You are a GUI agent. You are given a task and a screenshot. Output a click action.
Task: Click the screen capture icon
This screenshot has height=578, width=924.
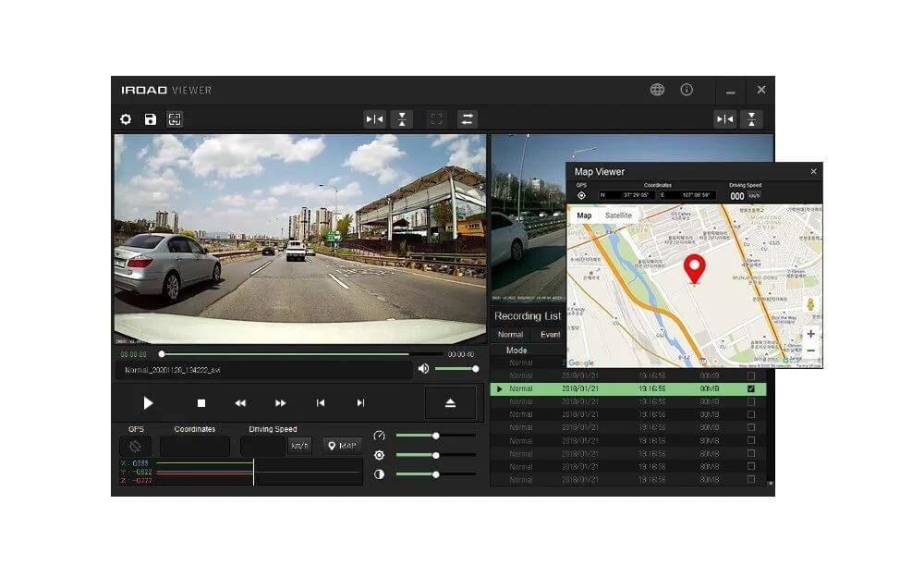pyautogui.click(x=175, y=119)
